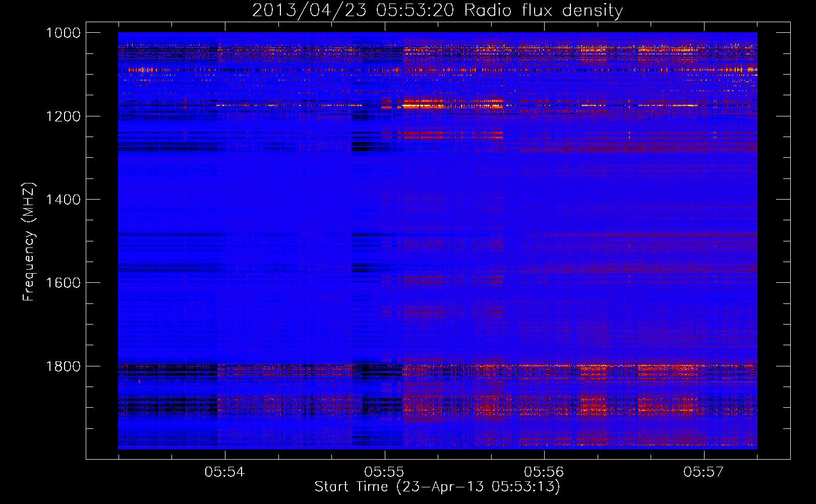Click the plot title 'Radio flux density'
The width and height of the screenshot is (816, 504).
click(x=544, y=10)
